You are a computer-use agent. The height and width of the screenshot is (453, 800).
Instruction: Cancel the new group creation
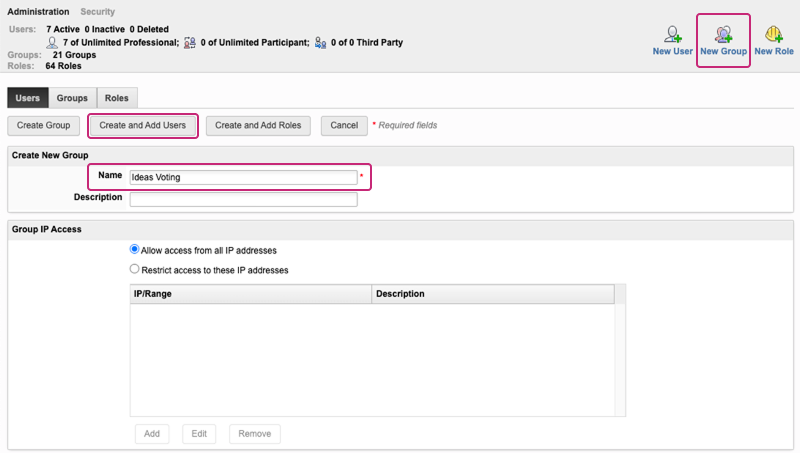click(x=344, y=125)
